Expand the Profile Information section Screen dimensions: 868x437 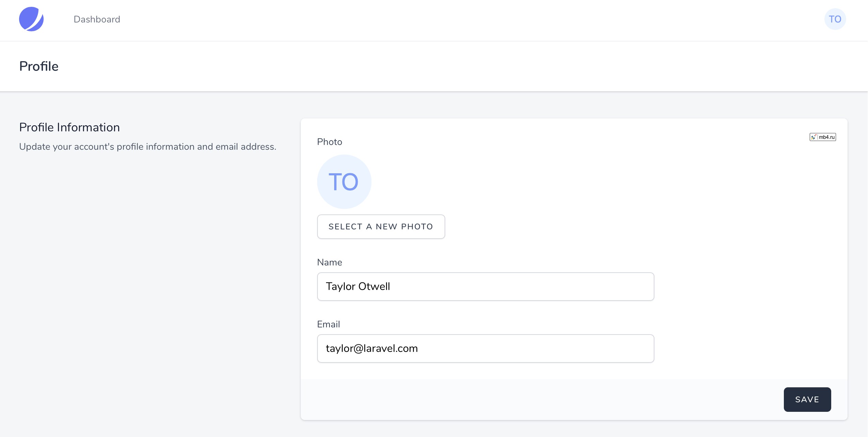tap(69, 127)
